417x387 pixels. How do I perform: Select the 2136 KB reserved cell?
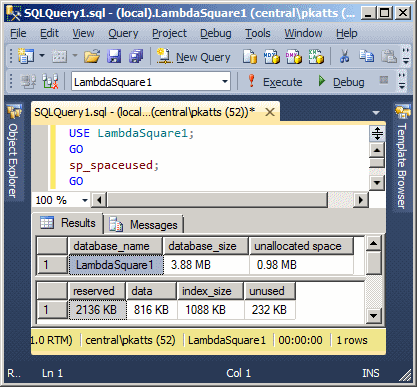coord(97,310)
